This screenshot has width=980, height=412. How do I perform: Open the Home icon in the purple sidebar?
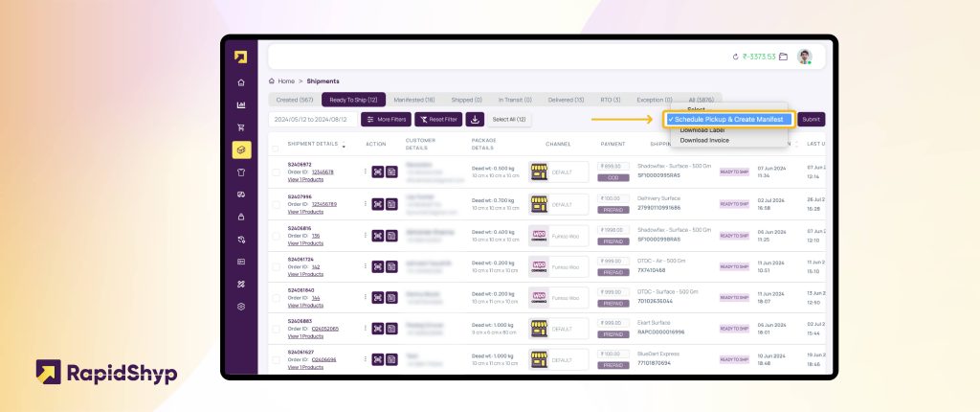tap(241, 82)
